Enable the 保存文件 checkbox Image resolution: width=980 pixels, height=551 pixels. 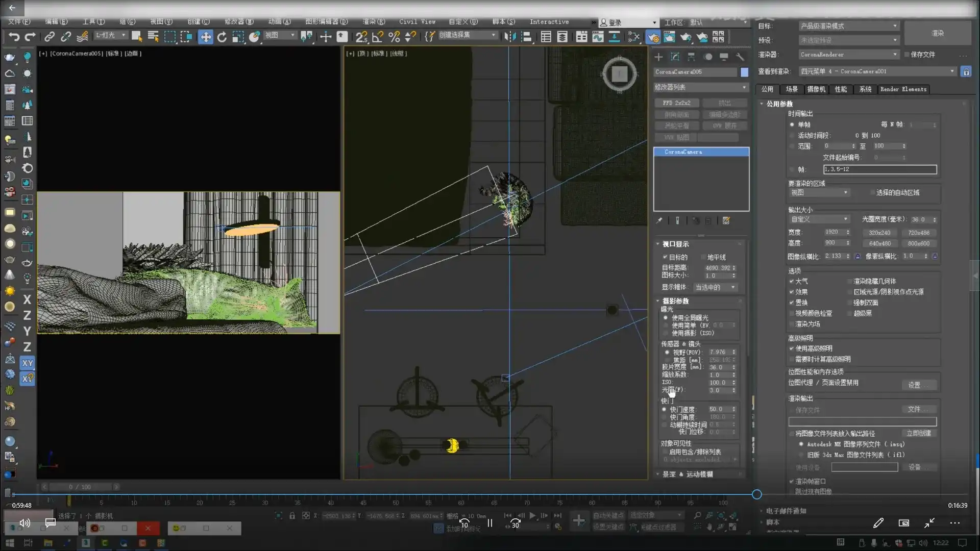tap(907, 55)
